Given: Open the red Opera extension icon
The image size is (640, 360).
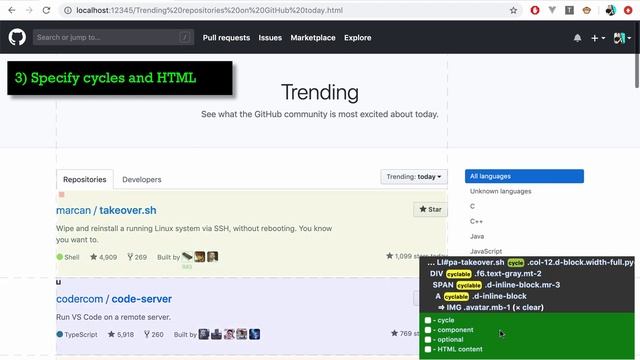Looking at the screenshot, I should pos(535,10).
